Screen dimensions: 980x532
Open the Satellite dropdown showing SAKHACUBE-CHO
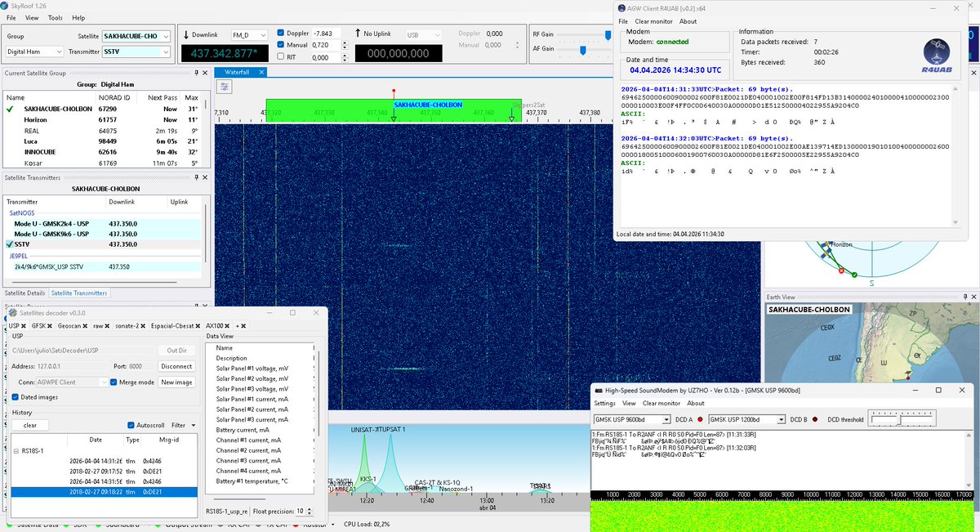(x=137, y=36)
